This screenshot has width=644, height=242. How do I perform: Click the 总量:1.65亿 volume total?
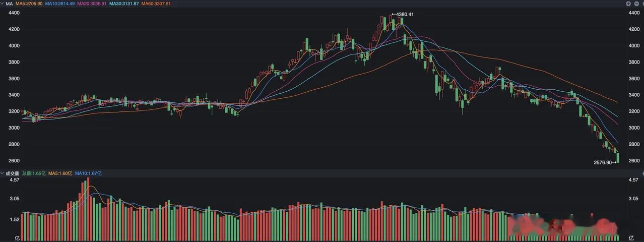tap(34, 173)
